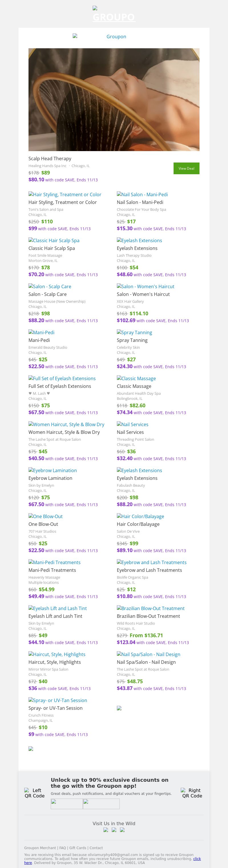Open the Gift Cards footer link

pyautogui.click(x=78, y=848)
